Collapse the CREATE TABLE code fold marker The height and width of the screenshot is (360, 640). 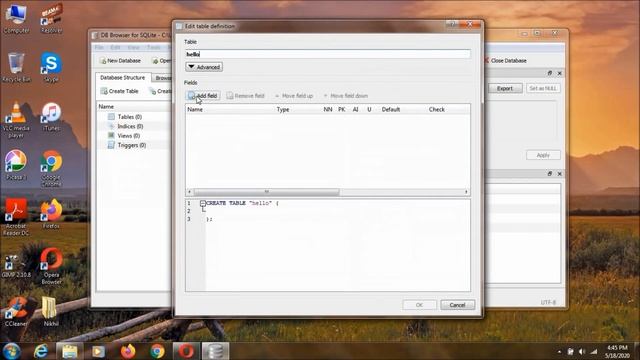point(203,203)
